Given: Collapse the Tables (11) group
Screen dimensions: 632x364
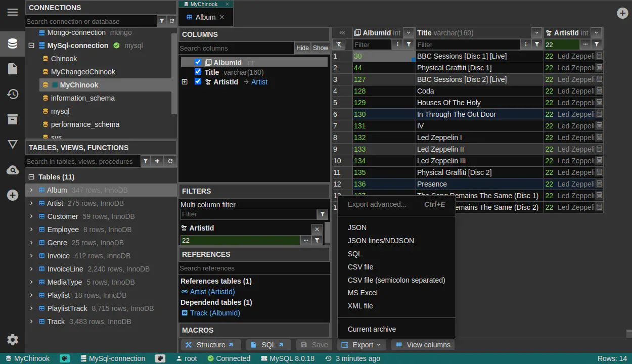Looking at the screenshot, I should (31, 177).
